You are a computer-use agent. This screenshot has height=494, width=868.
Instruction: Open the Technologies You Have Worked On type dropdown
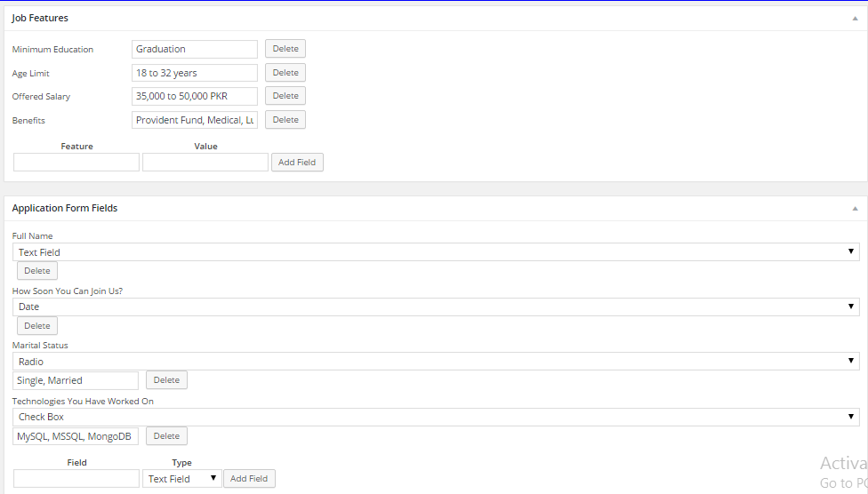[436, 417]
